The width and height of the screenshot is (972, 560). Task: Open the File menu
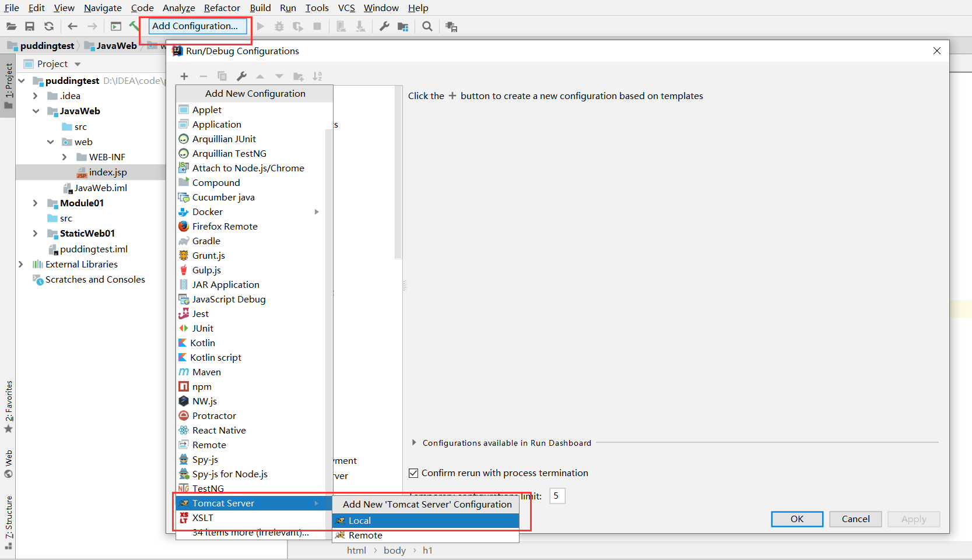12,8
